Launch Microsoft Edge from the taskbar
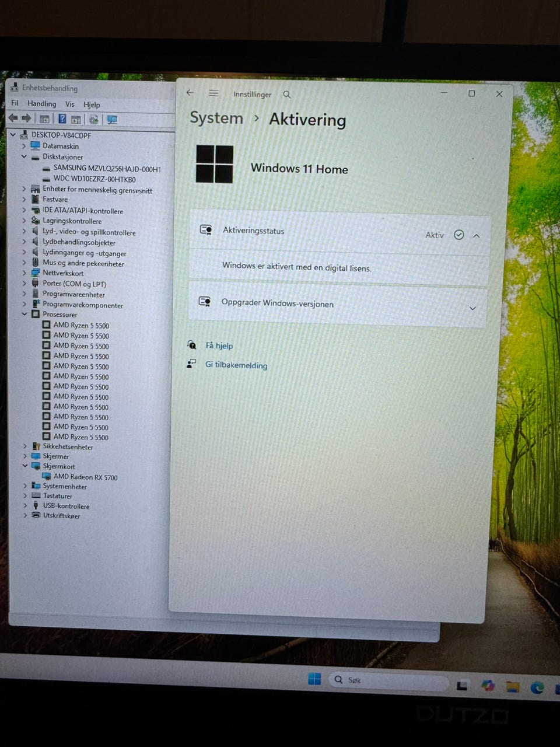560x747 pixels. 537,687
